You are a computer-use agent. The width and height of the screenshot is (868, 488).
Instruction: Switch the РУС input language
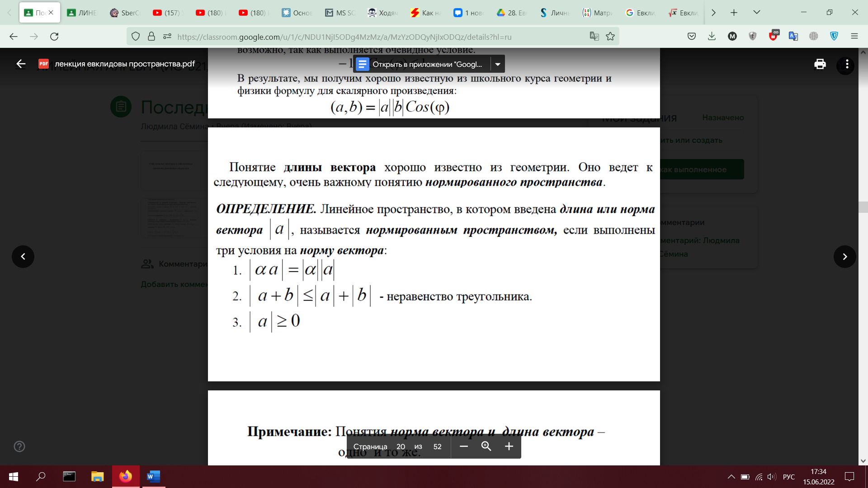click(789, 477)
